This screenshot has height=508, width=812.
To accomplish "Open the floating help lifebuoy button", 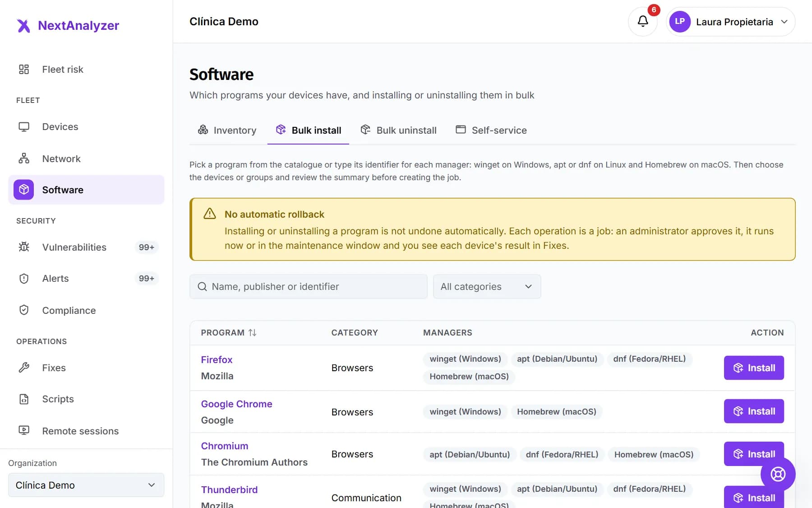I will click(x=778, y=474).
